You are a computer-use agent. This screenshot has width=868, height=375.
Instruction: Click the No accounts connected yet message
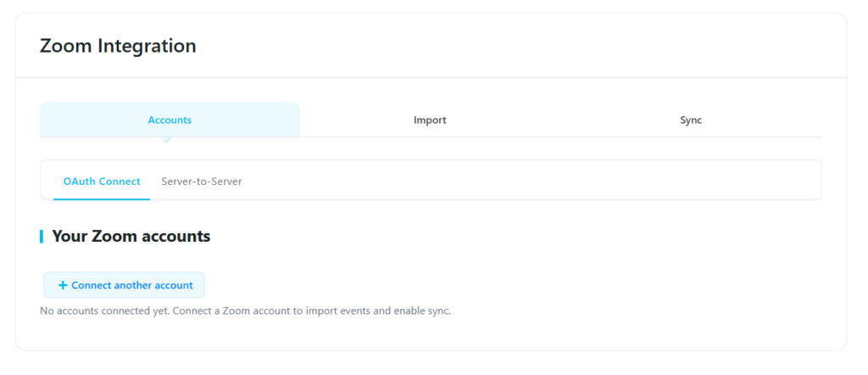105,311
